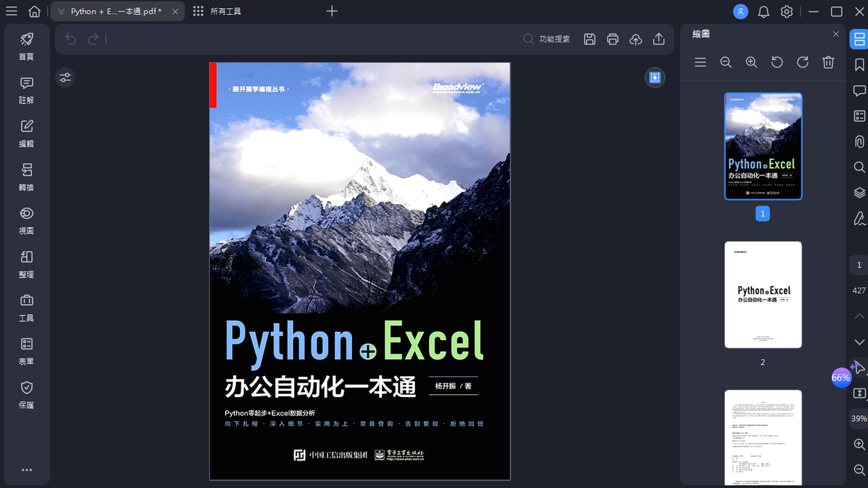Toggle bookmarks panel in right sidebar
Screen dimensions: 868x488
coord(859,65)
